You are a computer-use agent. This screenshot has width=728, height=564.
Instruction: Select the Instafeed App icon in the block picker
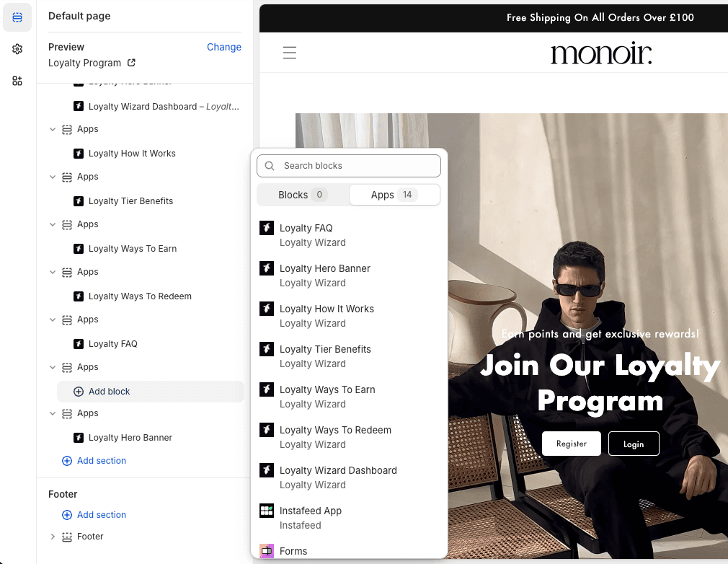pos(267,511)
